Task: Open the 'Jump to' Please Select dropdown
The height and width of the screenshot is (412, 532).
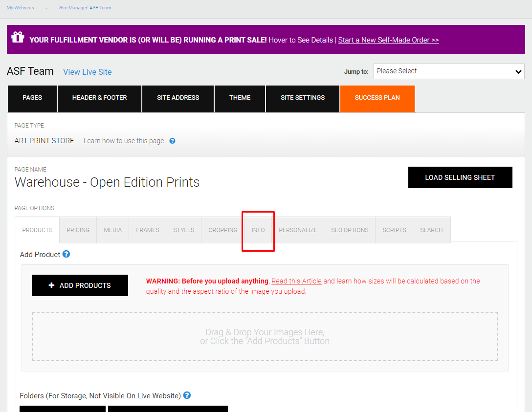Action: click(x=449, y=71)
